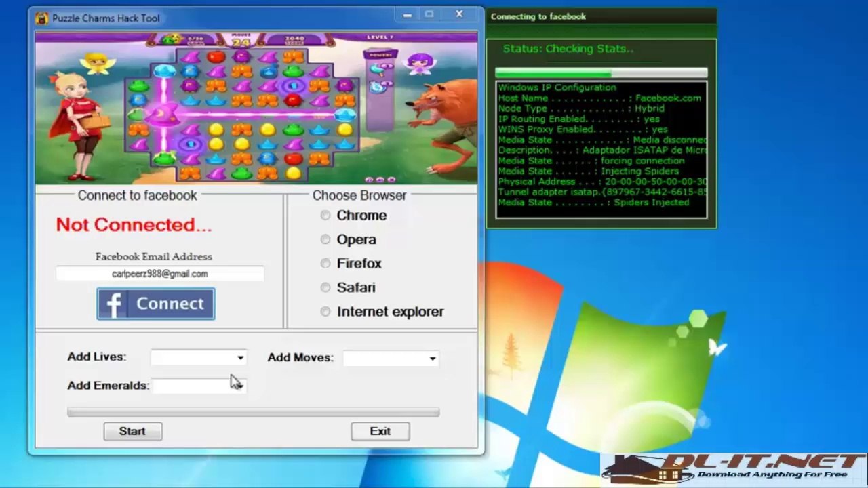The width and height of the screenshot is (868, 488).
Task: Click the progress bar above Start and Exit
Action: (253, 411)
